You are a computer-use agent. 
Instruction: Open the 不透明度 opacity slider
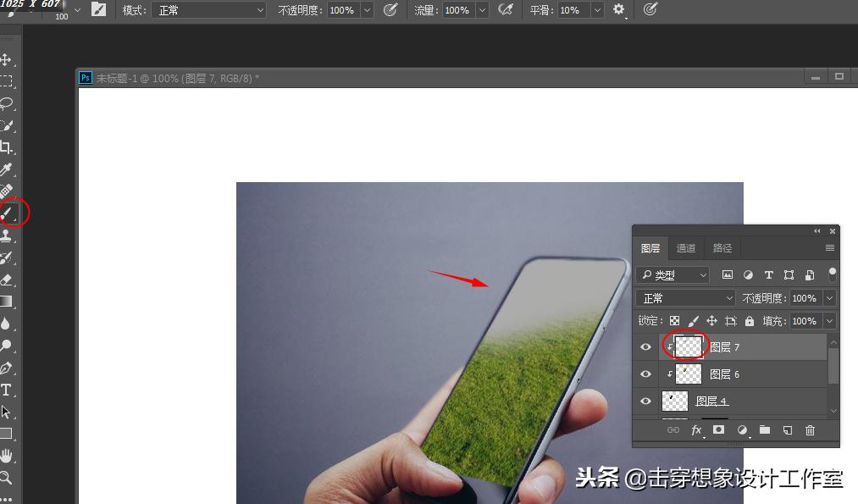828,297
